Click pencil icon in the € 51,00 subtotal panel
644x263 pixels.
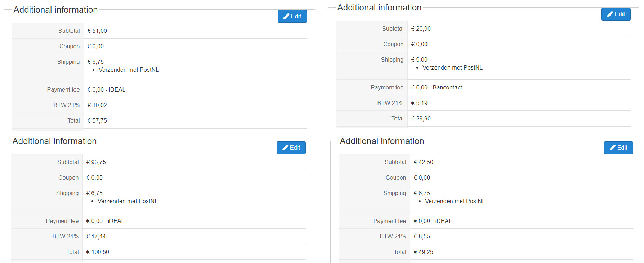pyautogui.click(x=286, y=16)
